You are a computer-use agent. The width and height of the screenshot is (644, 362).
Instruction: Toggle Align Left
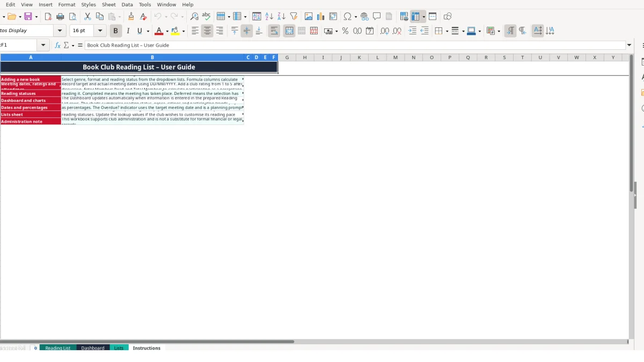(195, 31)
